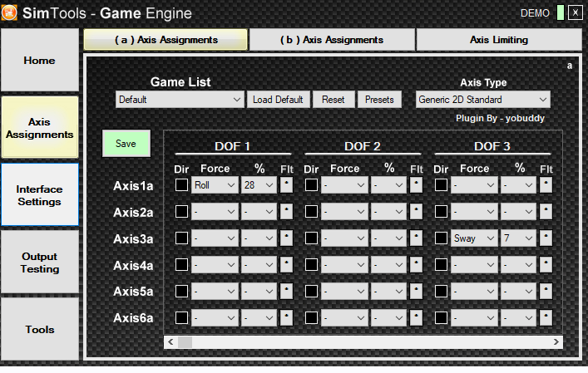
Task: Open Axis6a DOF 1 Force dropdown
Action: (215, 317)
